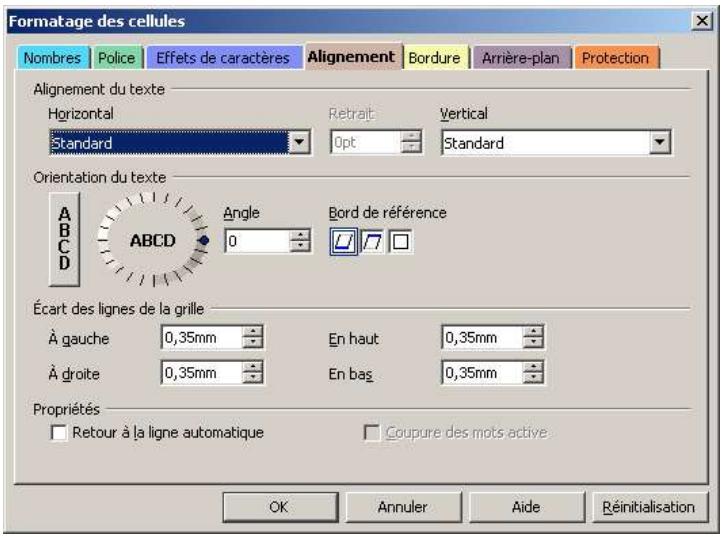723x537 pixels.
Task: Switch to the Police tab
Action: point(117,58)
